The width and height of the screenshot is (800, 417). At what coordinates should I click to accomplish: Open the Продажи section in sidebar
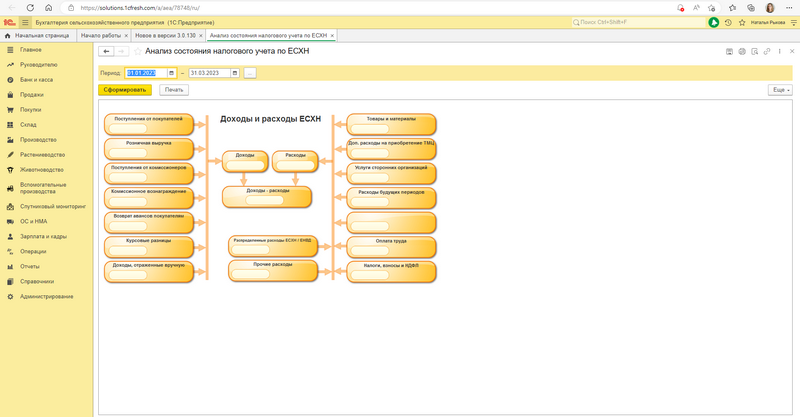[x=31, y=94]
